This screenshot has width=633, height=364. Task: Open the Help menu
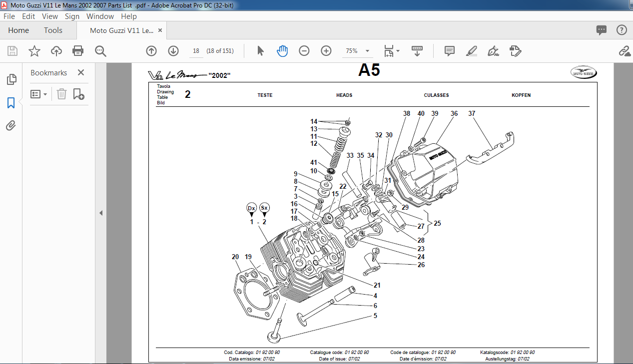coord(129,16)
